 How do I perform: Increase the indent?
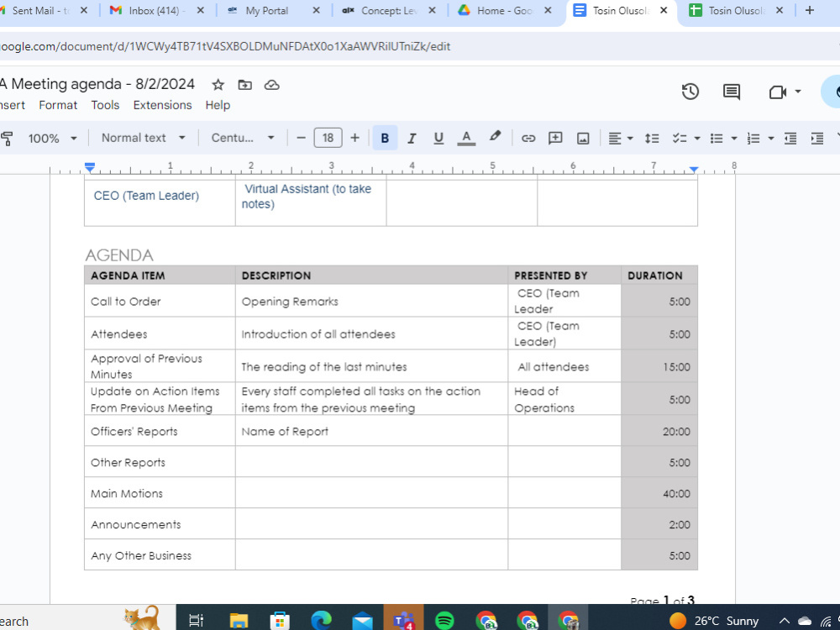click(817, 139)
